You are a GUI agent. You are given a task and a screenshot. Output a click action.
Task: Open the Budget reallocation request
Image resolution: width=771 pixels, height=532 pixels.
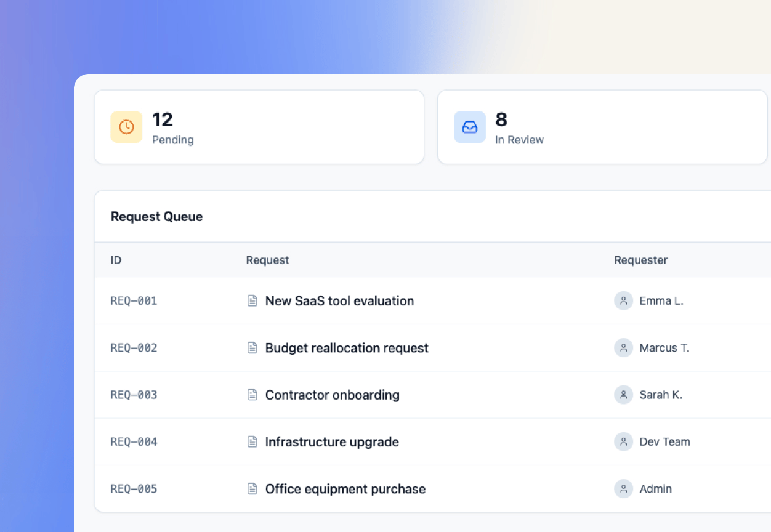pos(347,348)
